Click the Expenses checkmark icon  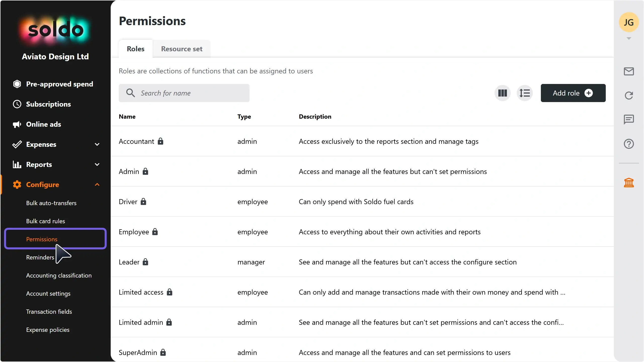17,144
